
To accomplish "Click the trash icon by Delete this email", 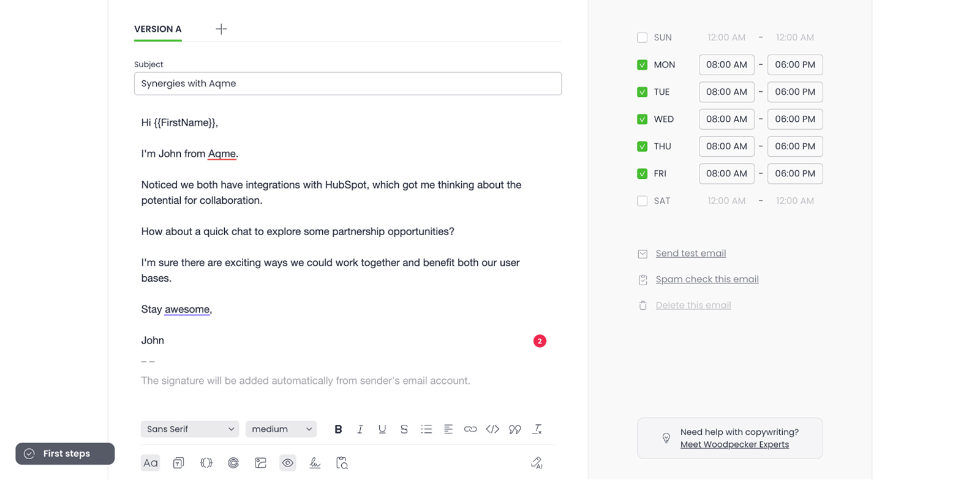I will 643,306.
